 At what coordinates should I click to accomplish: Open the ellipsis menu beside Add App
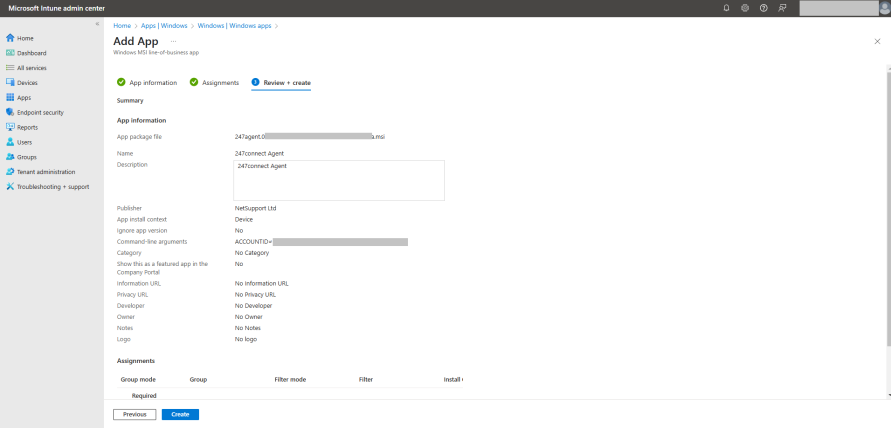tap(173, 41)
